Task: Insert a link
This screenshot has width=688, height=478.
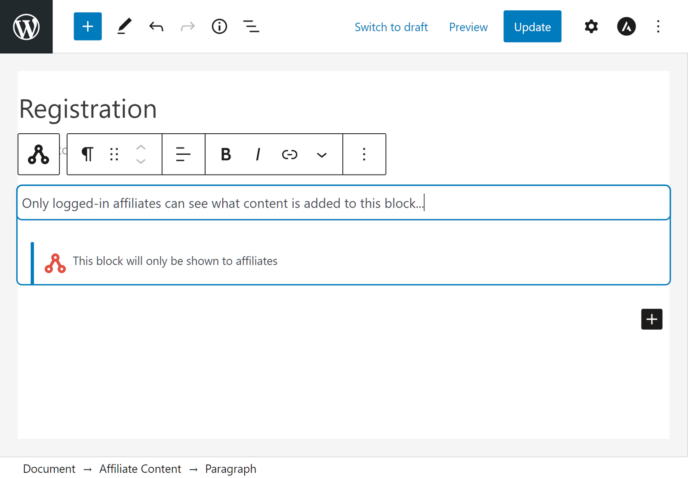Action: tap(290, 154)
